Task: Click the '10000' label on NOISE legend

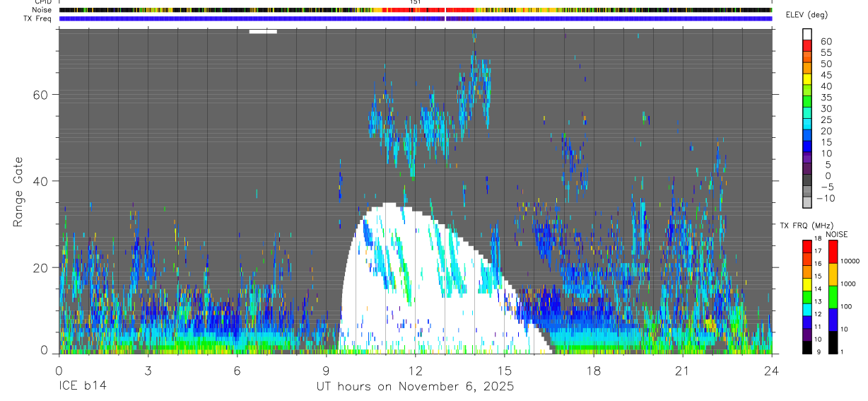Action: click(851, 261)
